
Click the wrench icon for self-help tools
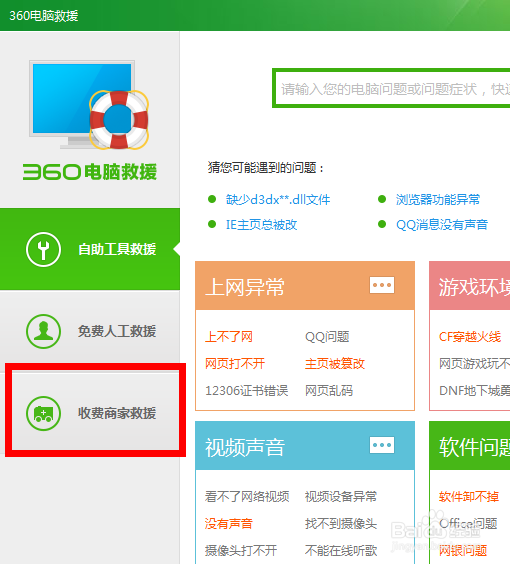(x=44, y=249)
